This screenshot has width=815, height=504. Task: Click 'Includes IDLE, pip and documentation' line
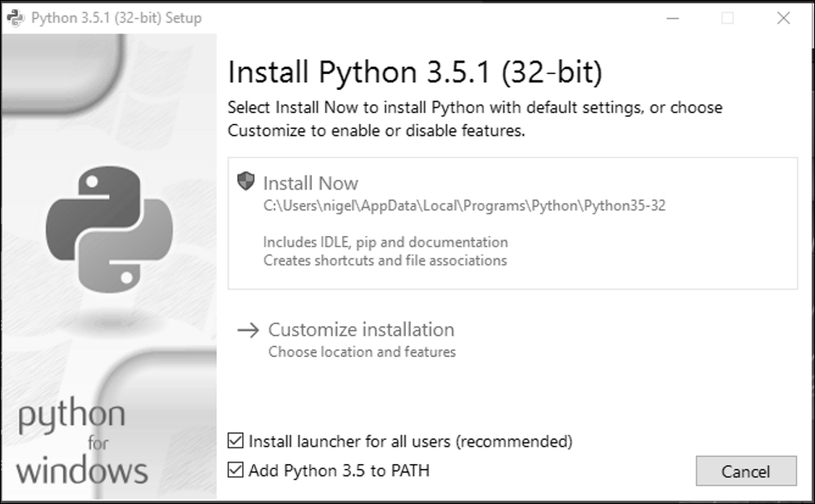[x=385, y=242]
